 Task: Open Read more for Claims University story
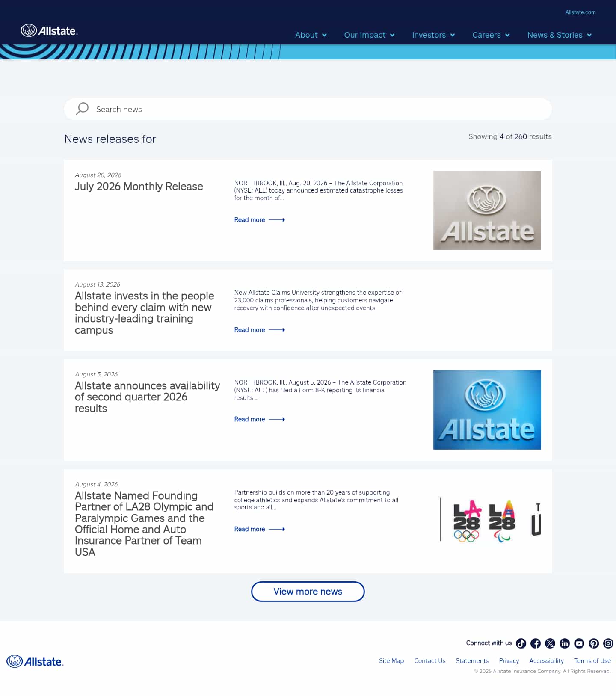[x=249, y=330]
